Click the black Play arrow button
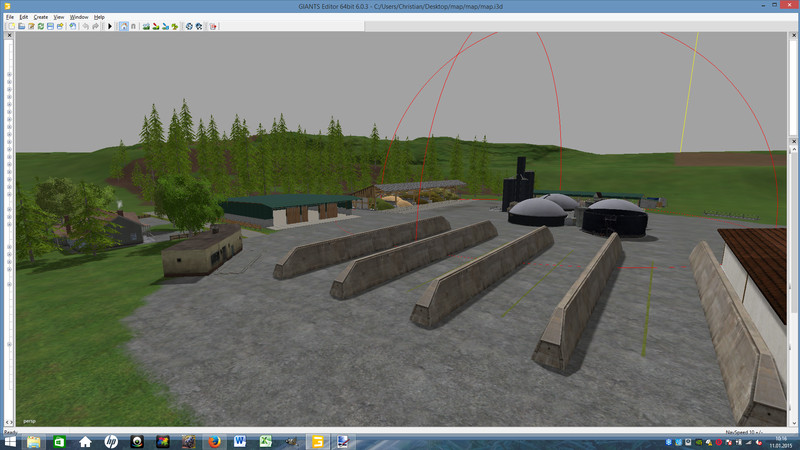Image resolution: width=800 pixels, height=450 pixels. coord(110,26)
